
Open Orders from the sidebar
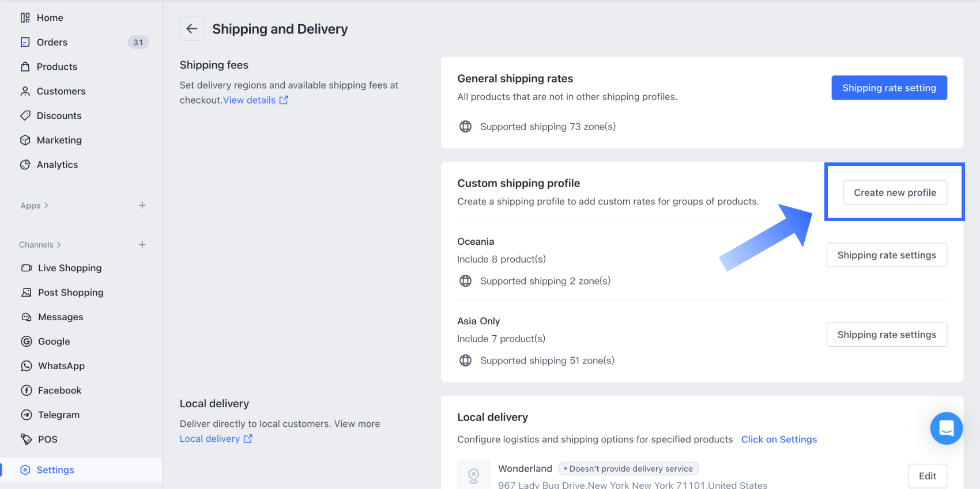[52, 42]
